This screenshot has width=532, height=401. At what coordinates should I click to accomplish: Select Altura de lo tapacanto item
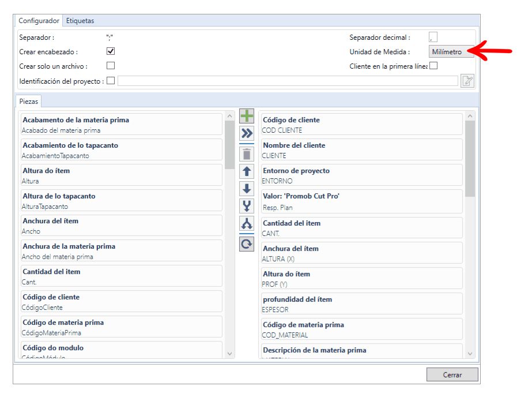[x=122, y=201]
